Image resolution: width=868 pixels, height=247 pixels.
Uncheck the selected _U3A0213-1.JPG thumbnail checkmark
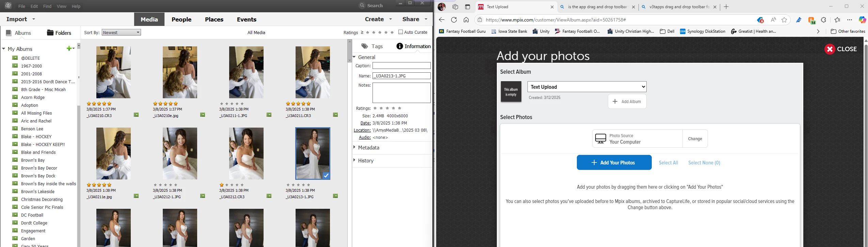pos(326,176)
